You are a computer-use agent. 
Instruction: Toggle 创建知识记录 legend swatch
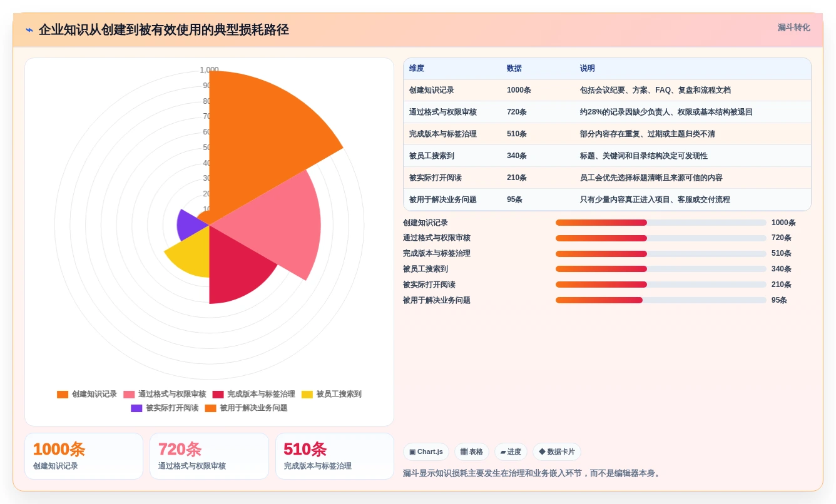63,395
